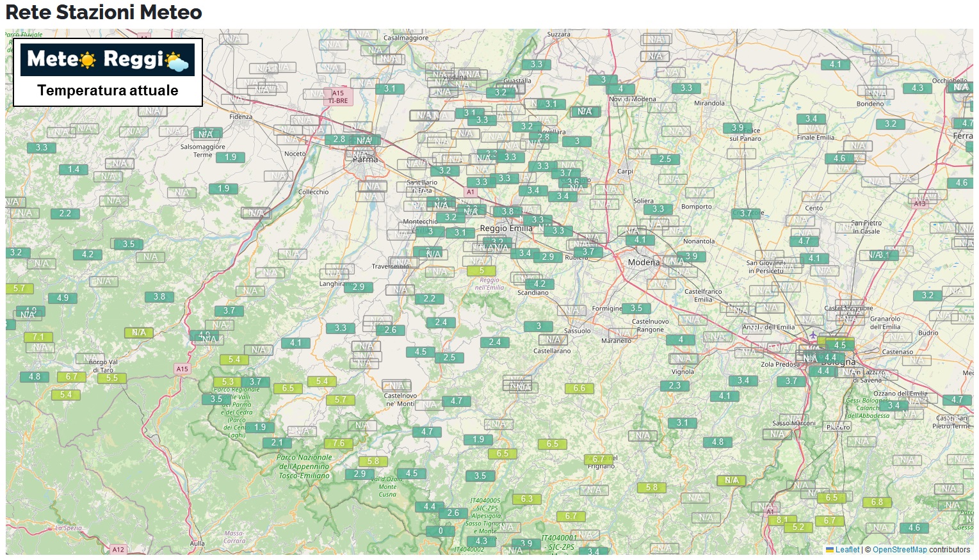Select the station marker showing 0 degrees
Viewport: 979px width, 560px height.
[441, 531]
